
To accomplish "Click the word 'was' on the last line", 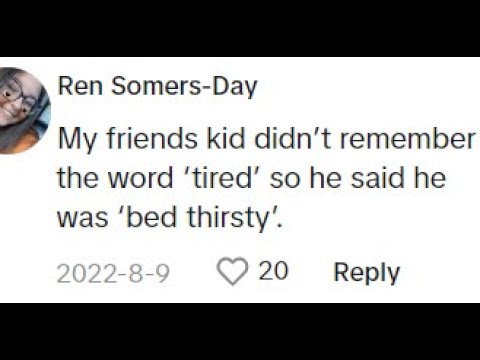I will [x=83, y=219].
